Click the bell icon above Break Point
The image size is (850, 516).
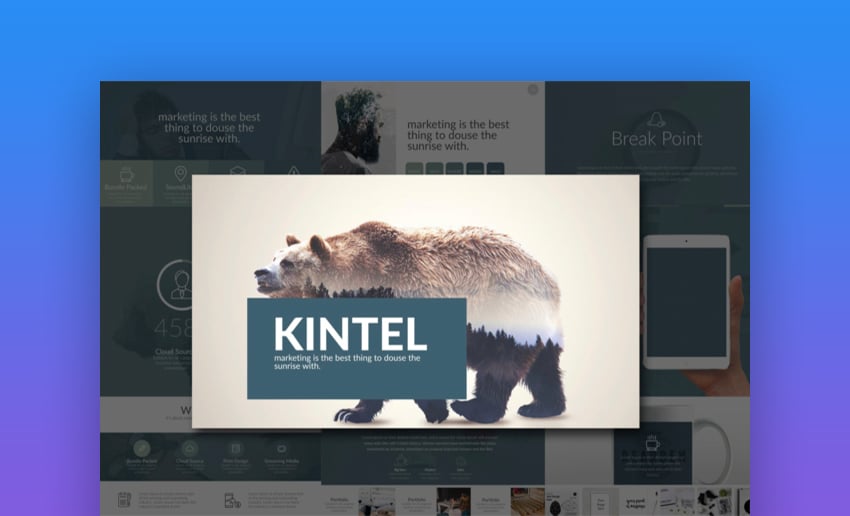(656, 117)
